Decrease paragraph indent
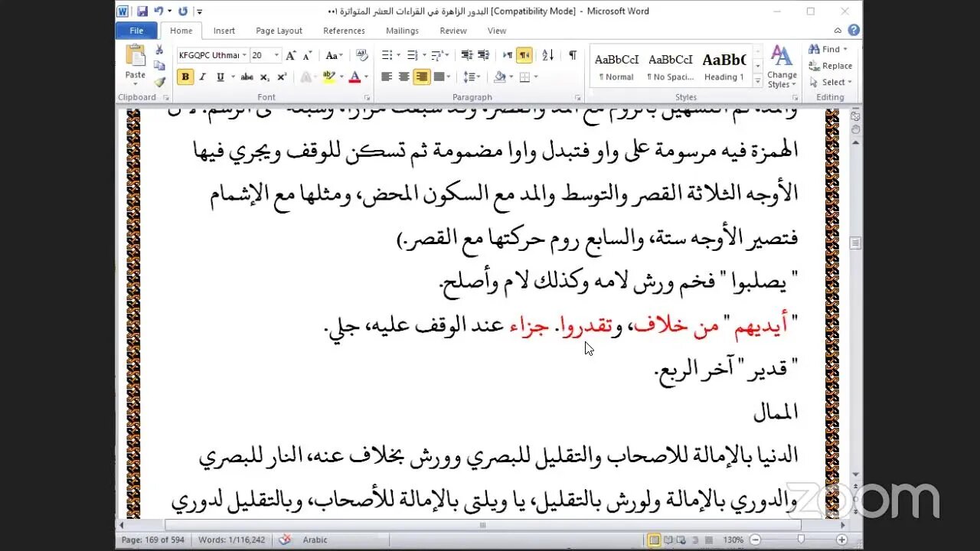This screenshot has height=551, width=980. tap(466, 55)
